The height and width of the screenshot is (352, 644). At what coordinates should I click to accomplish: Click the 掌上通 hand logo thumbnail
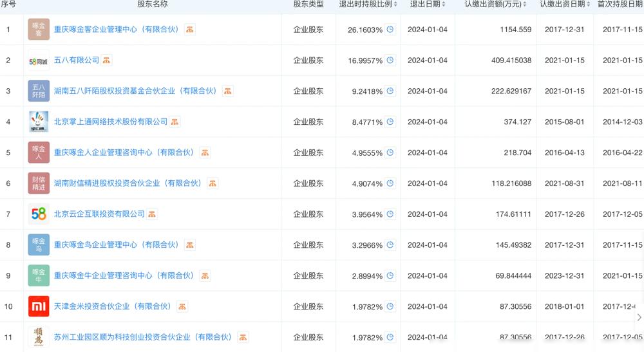[x=39, y=122]
